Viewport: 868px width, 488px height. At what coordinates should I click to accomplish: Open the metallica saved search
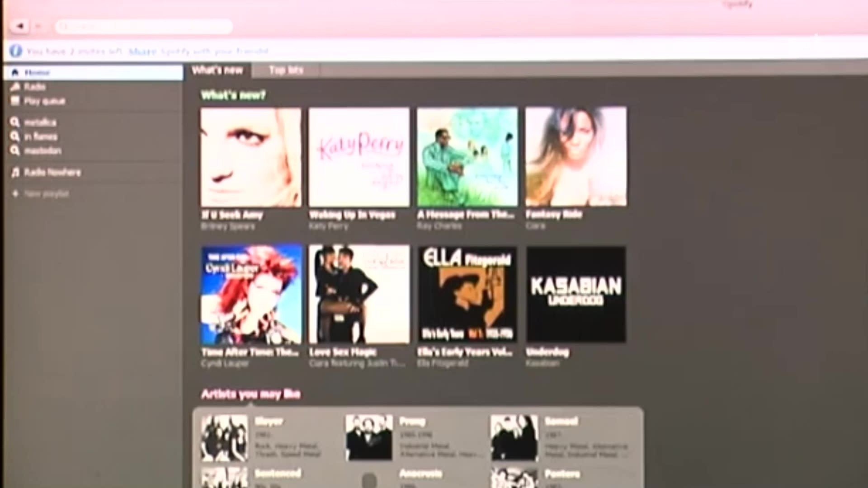pyautogui.click(x=40, y=122)
